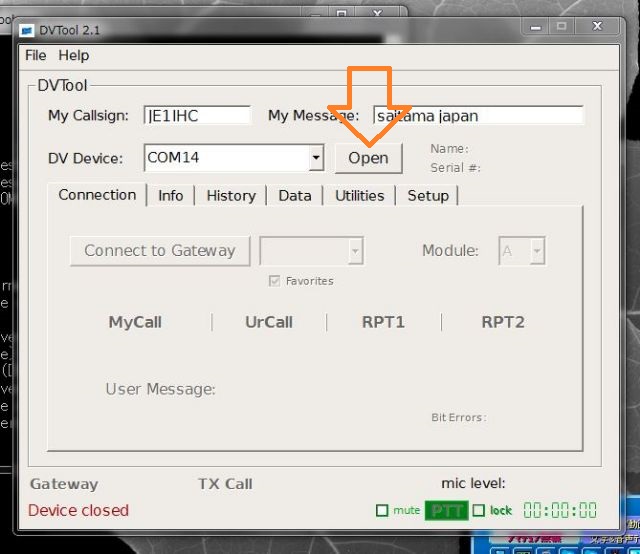Tick the lock checkbox
The height and width of the screenshot is (554, 640).
point(479,511)
